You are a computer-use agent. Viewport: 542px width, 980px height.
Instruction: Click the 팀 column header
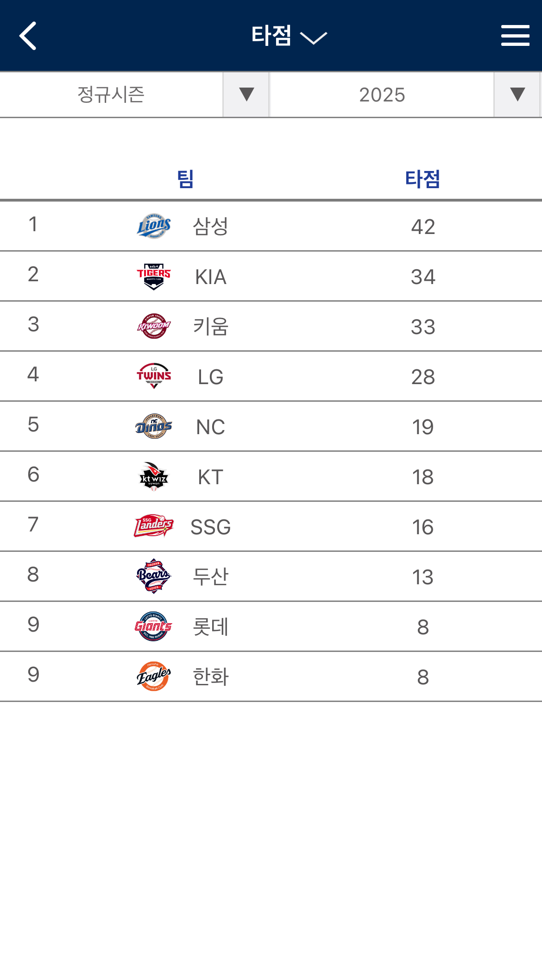click(185, 179)
